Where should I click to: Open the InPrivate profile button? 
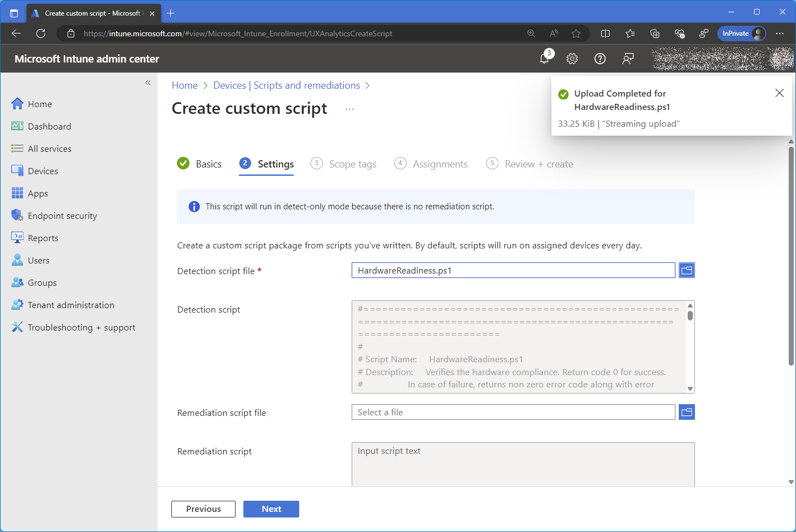[741, 33]
